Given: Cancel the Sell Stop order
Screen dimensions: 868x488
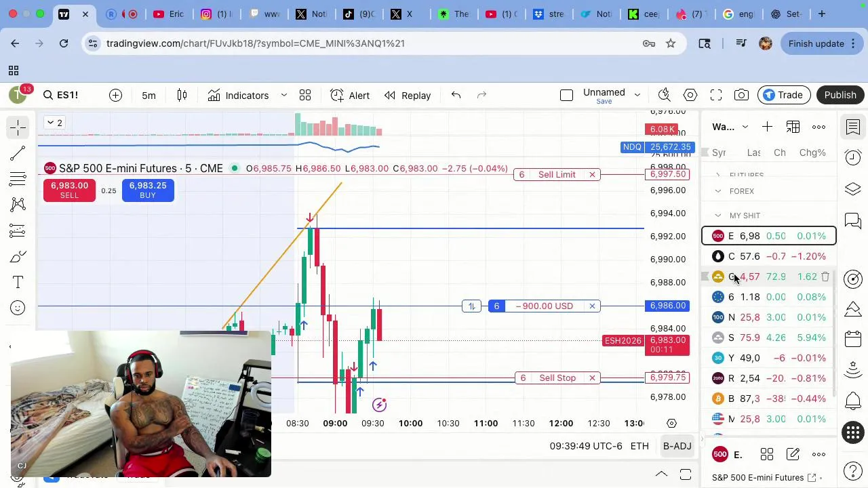Looking at the screenshot, I should [x=592, y=378].
